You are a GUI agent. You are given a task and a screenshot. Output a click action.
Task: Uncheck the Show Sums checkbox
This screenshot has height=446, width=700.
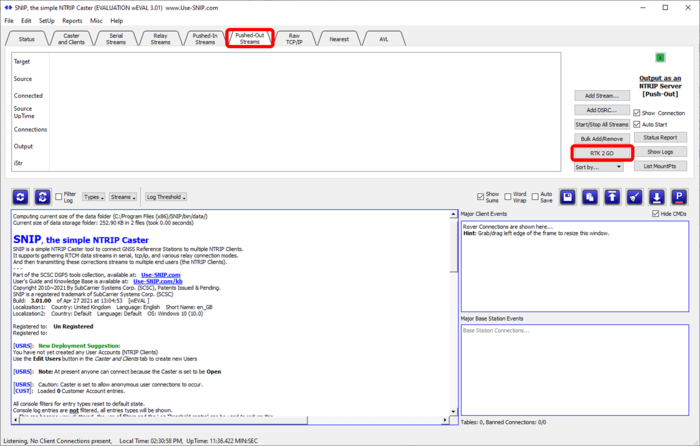480,197
